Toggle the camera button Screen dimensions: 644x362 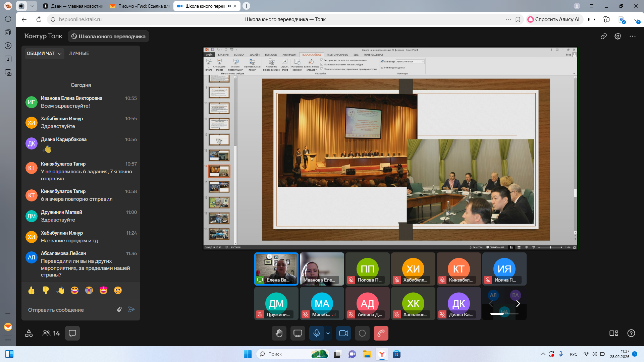click(343, 333)
